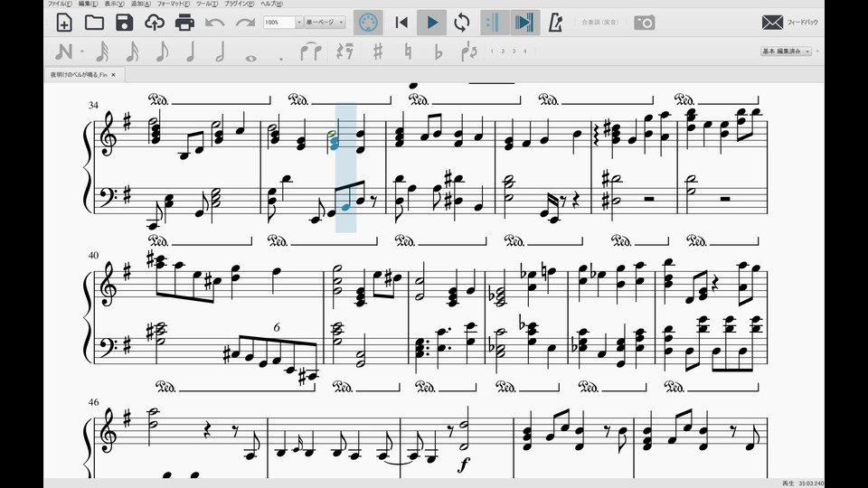This screenshot has width=868, height=488.
Task: Rewind playback to the start
Action: click(401, 23)
